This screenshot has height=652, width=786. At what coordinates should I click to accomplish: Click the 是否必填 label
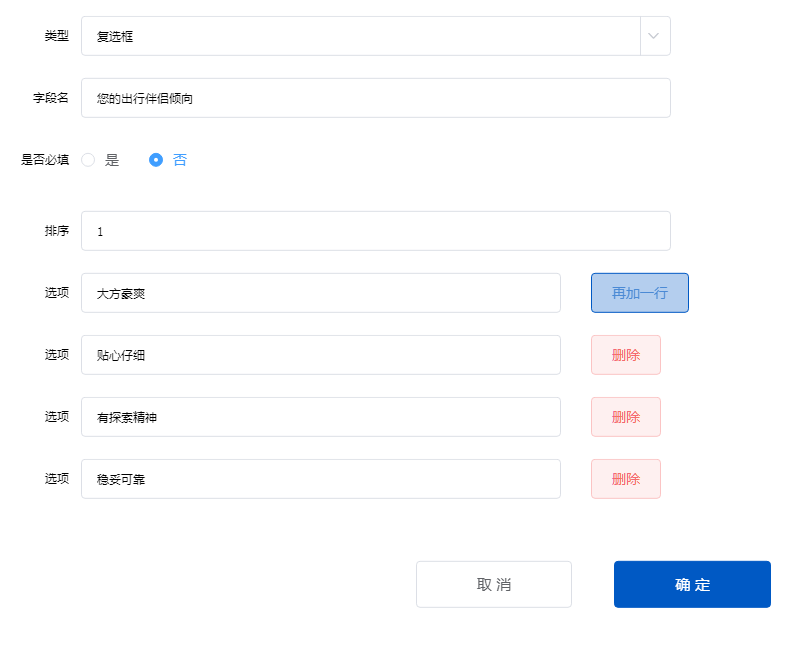[45, 160]
